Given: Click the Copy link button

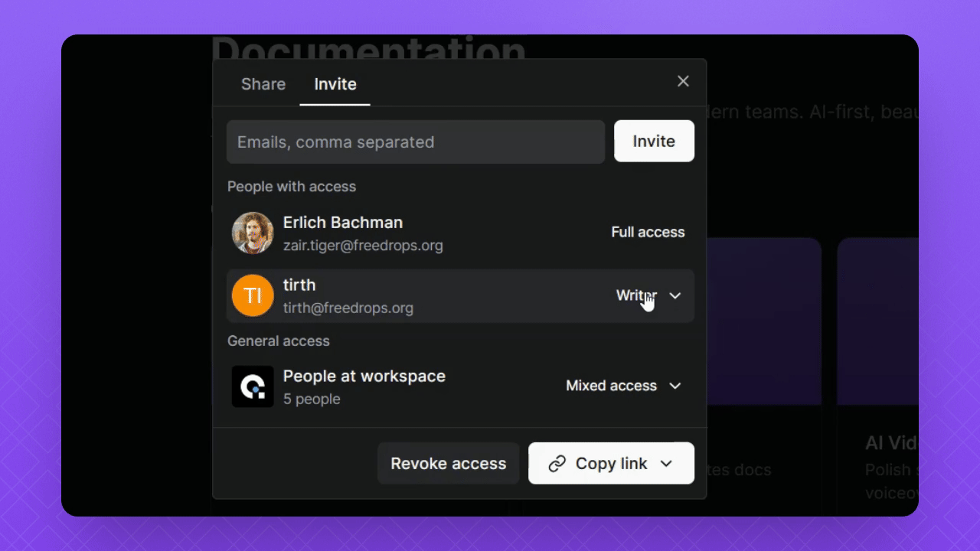Looking at the screenshot, I should pyautogui.click(x=611, y=464).
